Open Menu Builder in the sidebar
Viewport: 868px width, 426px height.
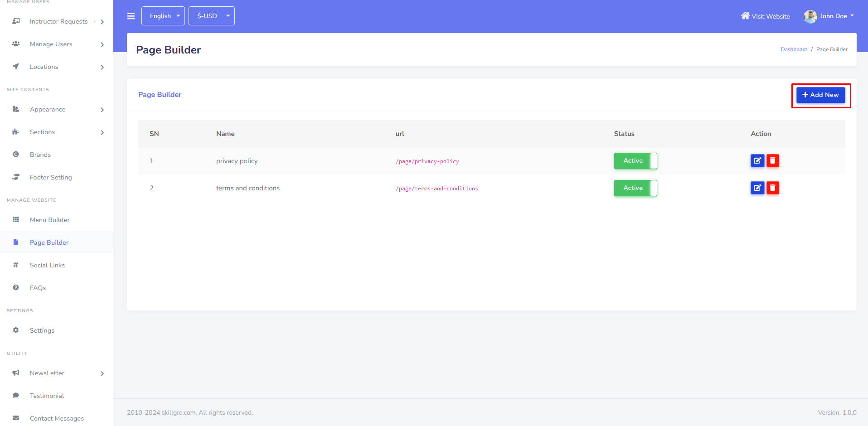tap(57, 220)
